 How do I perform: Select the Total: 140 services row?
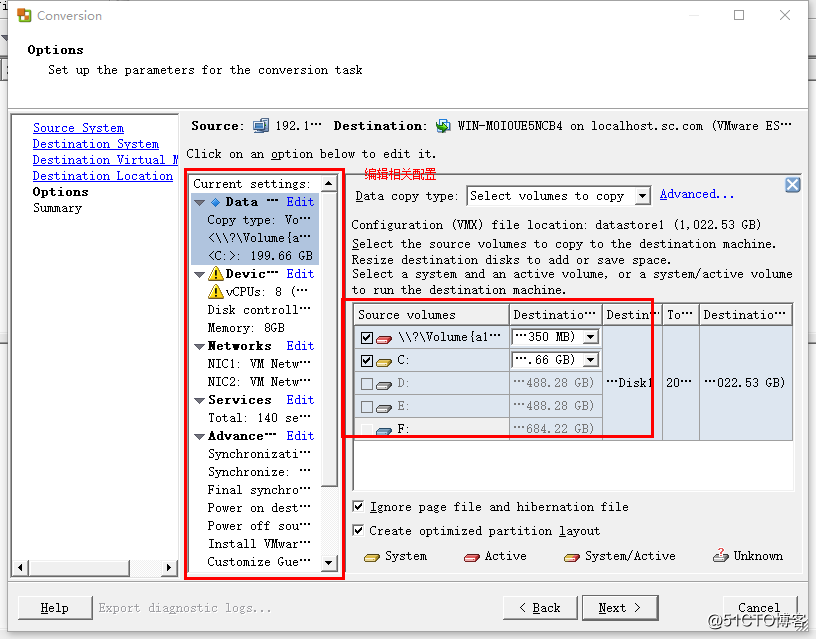[259, 418]
